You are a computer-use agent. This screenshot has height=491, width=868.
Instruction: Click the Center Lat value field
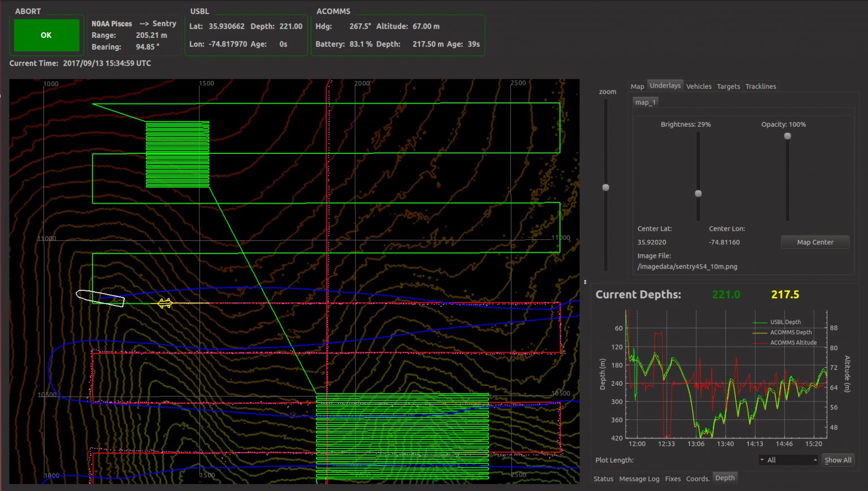tap(652, 242)
